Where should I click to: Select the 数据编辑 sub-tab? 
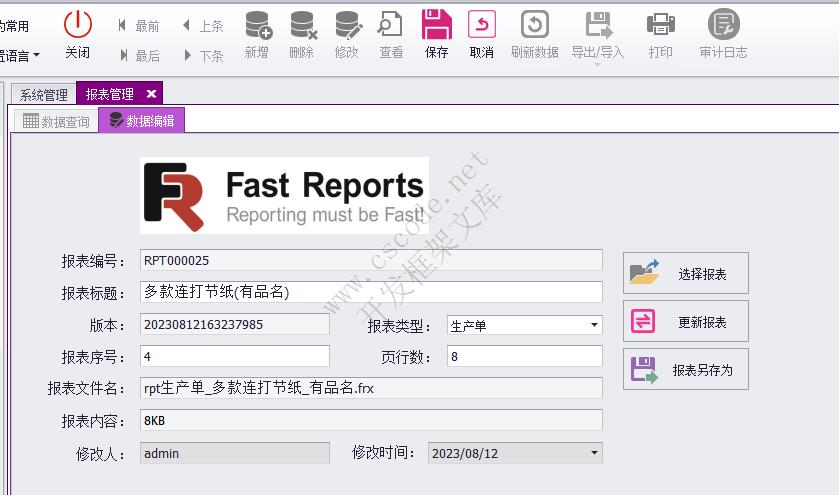pyautogui.click(x=142, y=120)
